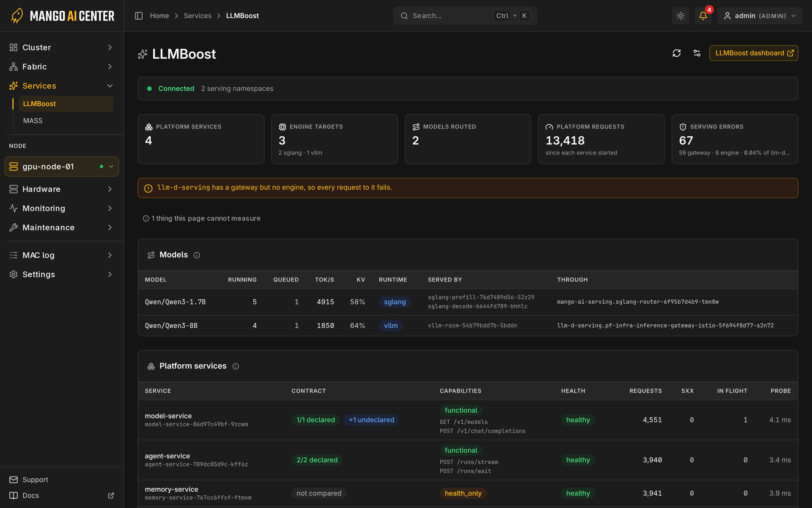Click the Platform Requests gauge icon
The width and height of the screenshot is (812, 508).
tap(549, 127)
